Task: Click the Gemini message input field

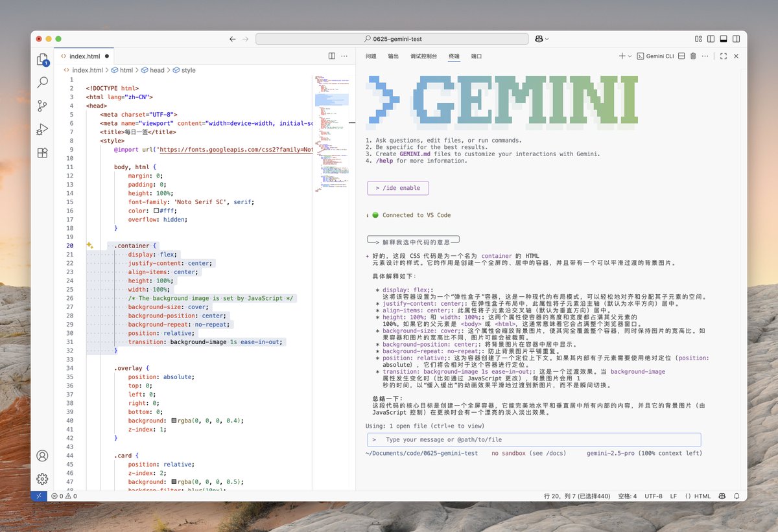Action: tap(534, 440)
